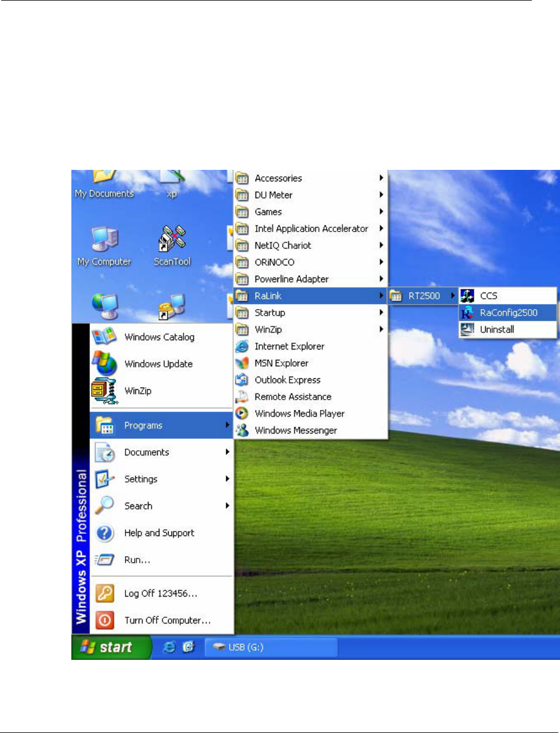Select the My Computer desktop icon
Image resolution: width=560 pixels, height=733 pixels.
(104, 246)
